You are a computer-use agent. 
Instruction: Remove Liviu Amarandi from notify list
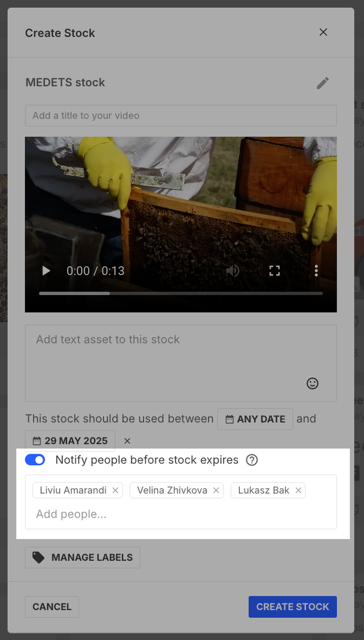pos(115,490)
